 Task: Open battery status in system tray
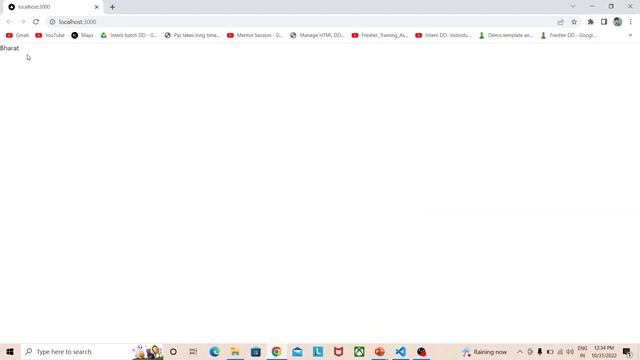(x=550, y=351)
